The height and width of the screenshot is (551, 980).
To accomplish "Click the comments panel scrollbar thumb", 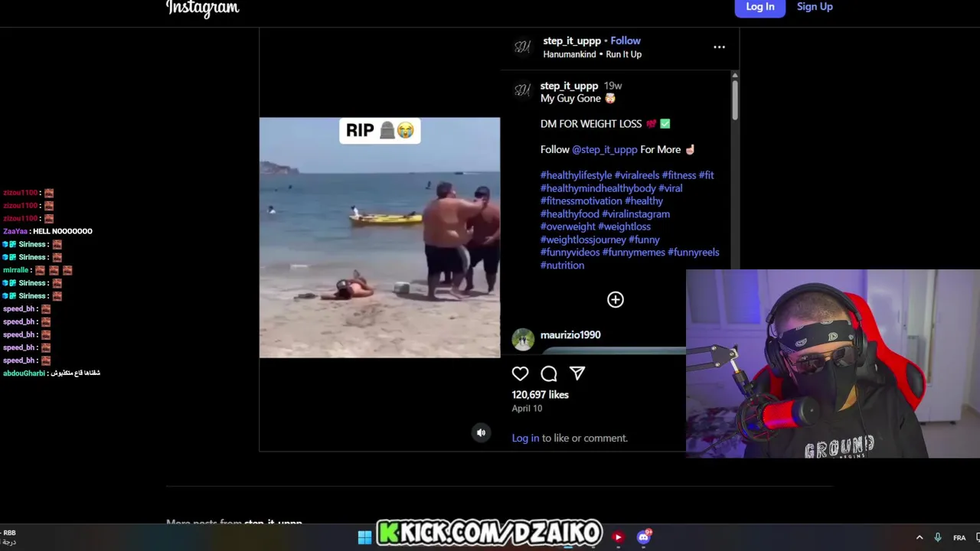I will pos(735,99).
